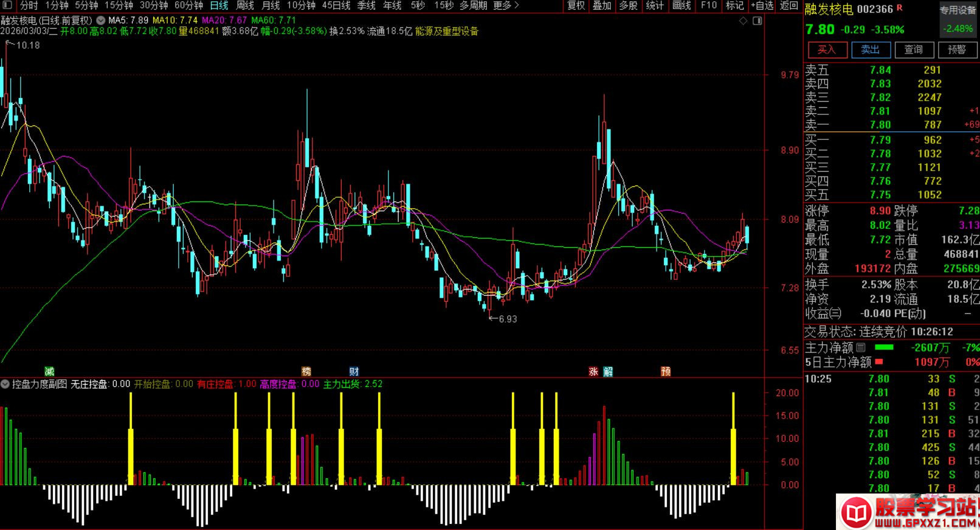The width and height of the screenshot is (980, 530).
Task: Open the 主力净额 detail list icon
Action: [x=861, y=348]
